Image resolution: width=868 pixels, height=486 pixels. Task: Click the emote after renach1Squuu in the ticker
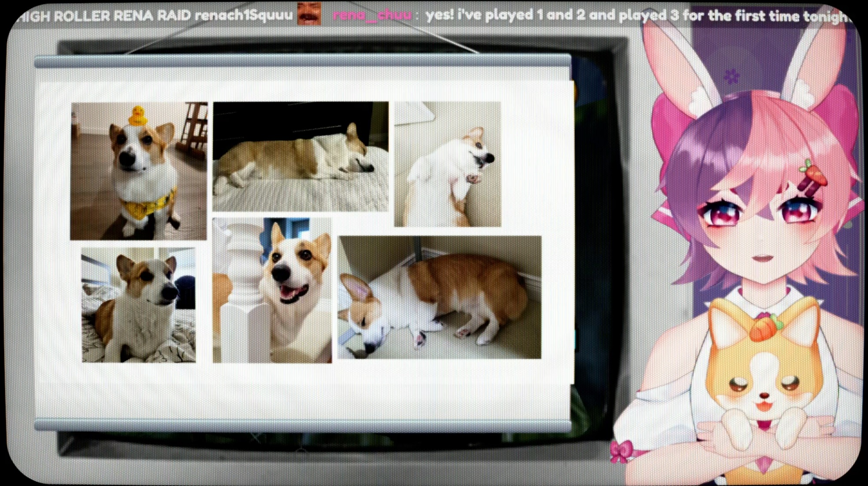pyautogui.click(x=308, y=14)
